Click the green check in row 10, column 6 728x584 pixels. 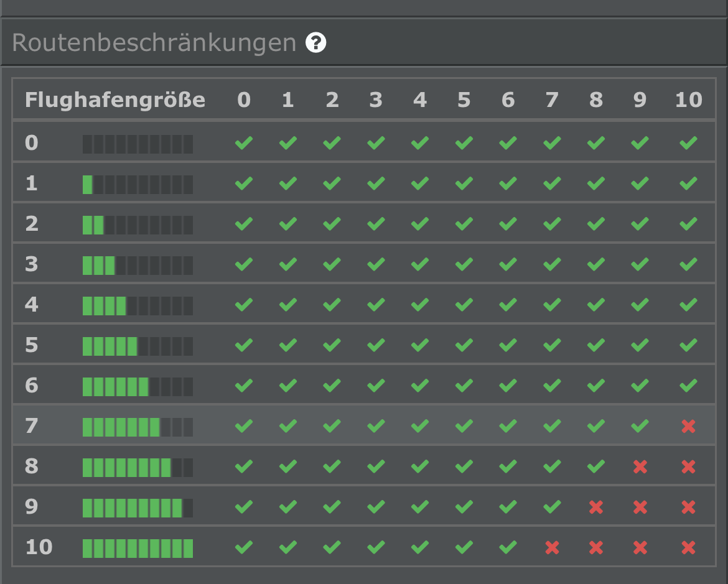(508, 547)
